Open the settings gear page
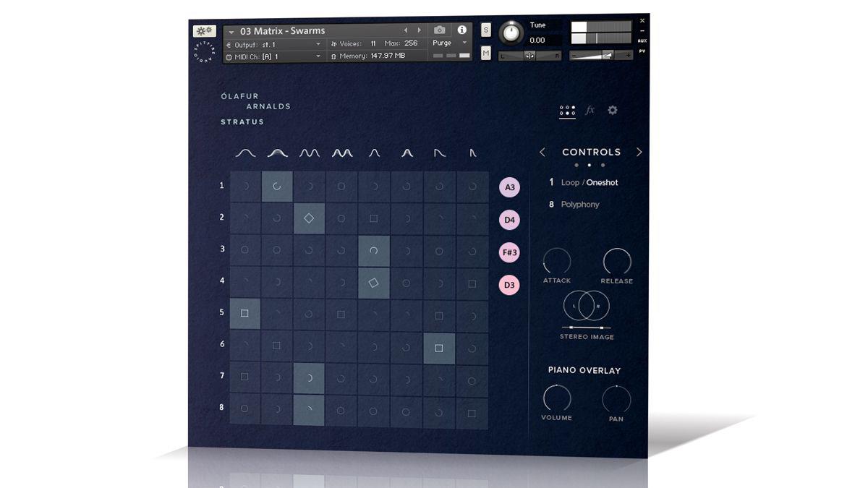 coord(613,110)
